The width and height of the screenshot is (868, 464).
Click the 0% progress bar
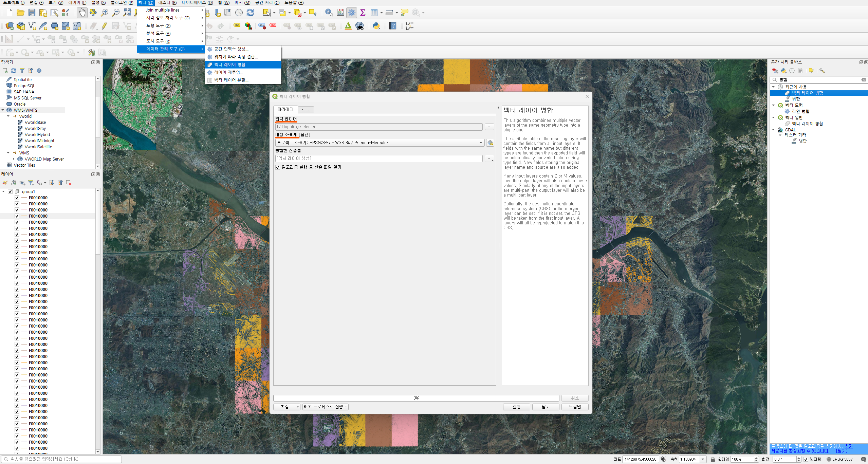(x=416, y=398)
